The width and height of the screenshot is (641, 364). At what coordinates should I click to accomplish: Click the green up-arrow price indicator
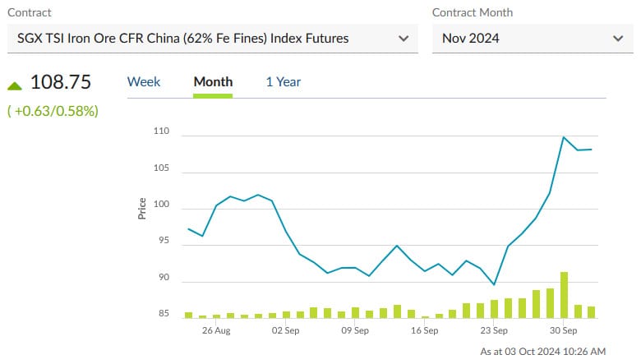14,84
